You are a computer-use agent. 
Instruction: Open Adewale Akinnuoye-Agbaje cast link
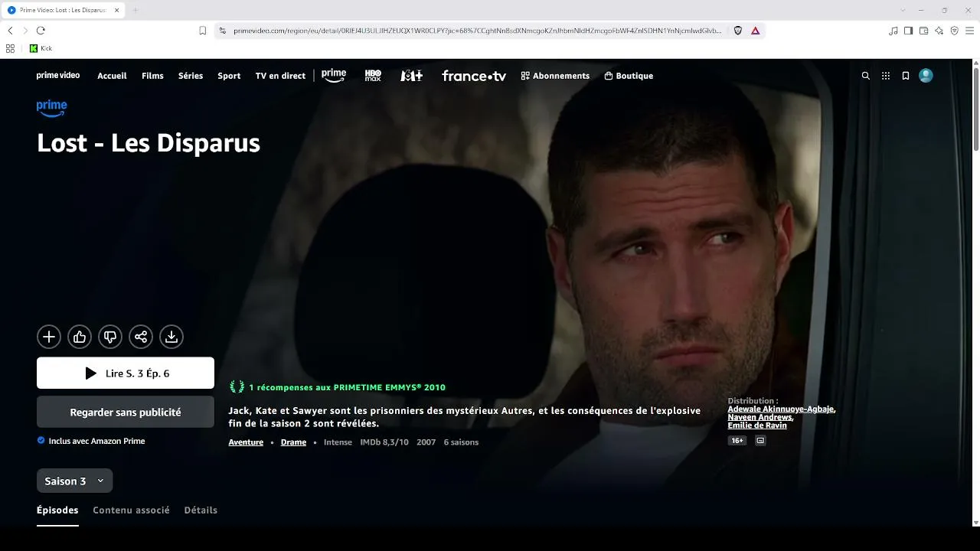[781, 409]
